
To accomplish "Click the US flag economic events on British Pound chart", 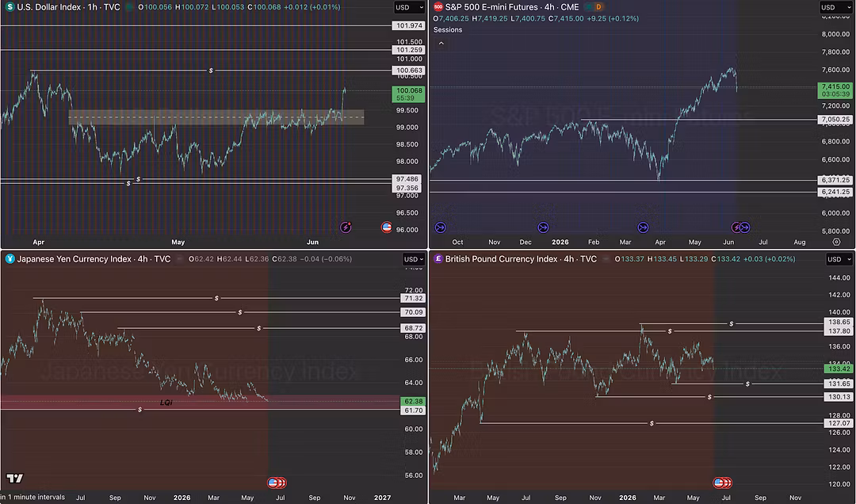I will tap(723, 483).
